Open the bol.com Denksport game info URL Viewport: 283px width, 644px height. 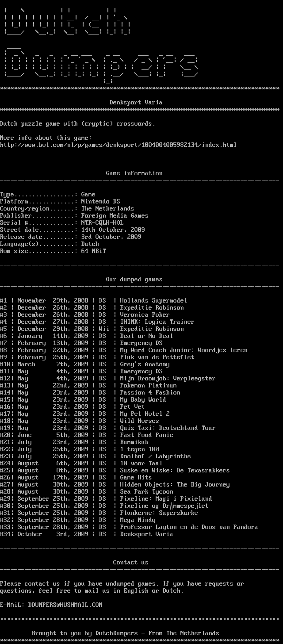click(x=119, y=145)
